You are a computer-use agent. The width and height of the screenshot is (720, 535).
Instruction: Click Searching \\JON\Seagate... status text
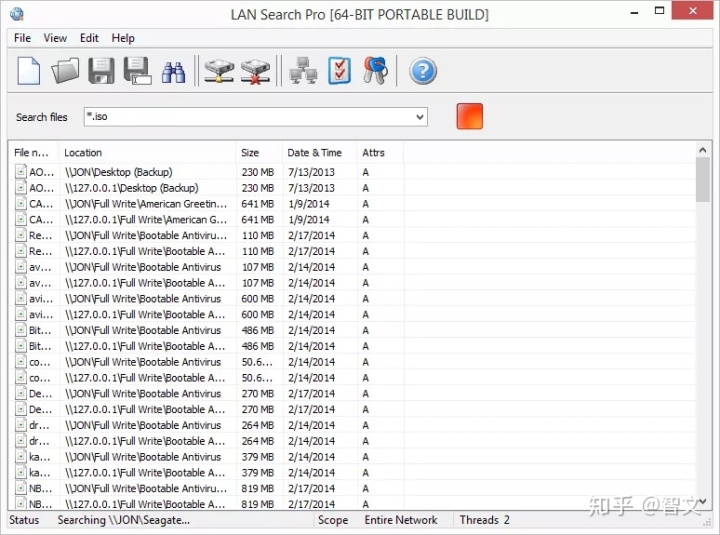pos(124,520)
